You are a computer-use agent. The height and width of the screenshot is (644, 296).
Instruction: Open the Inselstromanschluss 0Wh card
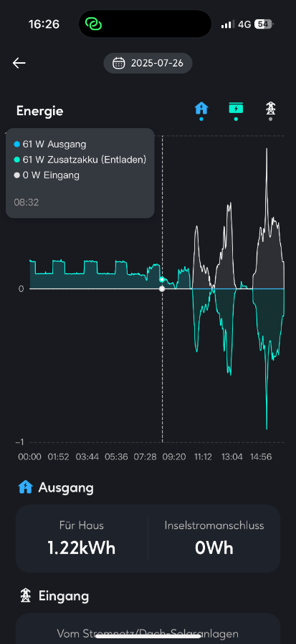tap(214, 538)
